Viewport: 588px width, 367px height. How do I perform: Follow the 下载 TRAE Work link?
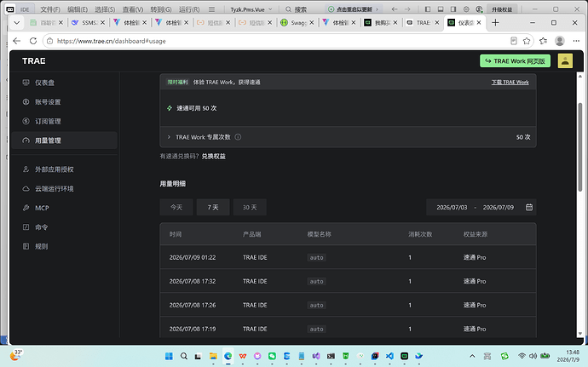click(x=510, y=82)
